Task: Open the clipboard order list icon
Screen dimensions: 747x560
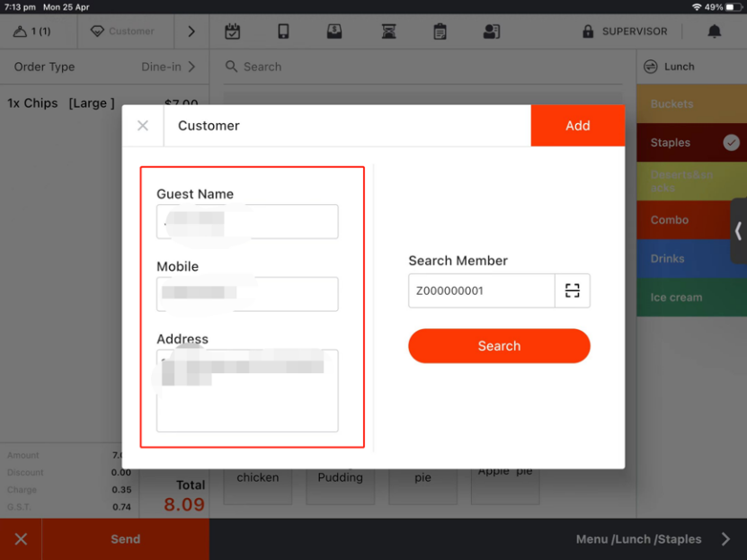Action: coord(440,31)
